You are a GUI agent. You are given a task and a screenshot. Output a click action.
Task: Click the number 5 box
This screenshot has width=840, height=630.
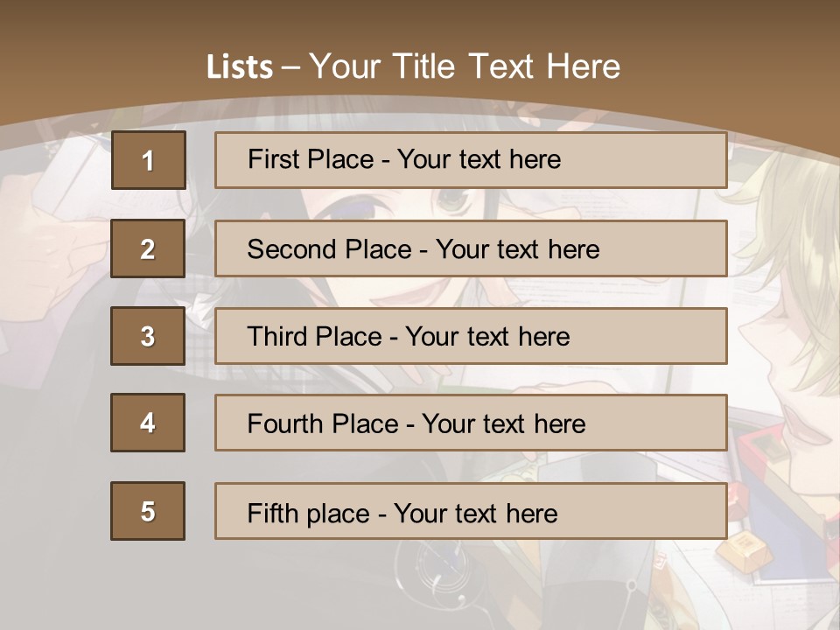pyautogui.click(x=148, y=510)
